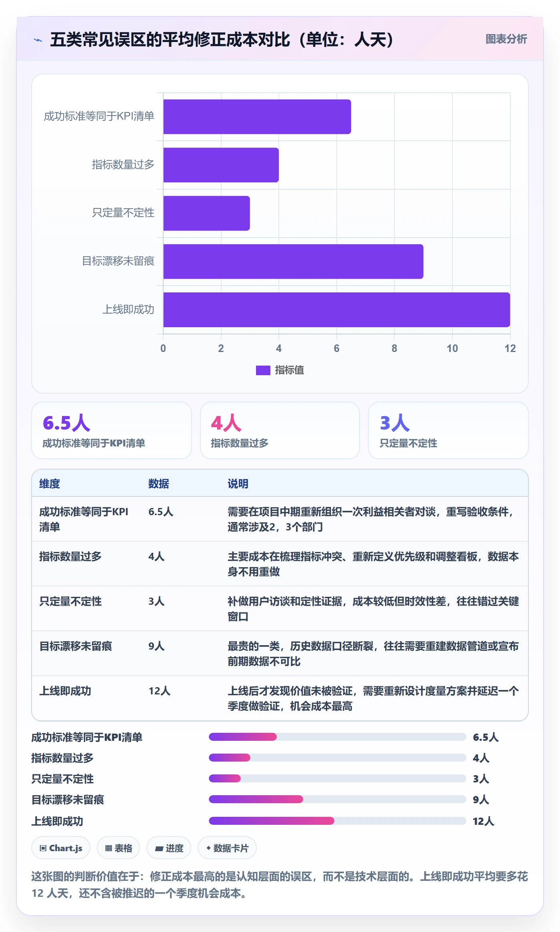Click the 只定量不定性 chart bar
Image resolution: width=560 pixels, height=932 pixels.
point(206,213)
